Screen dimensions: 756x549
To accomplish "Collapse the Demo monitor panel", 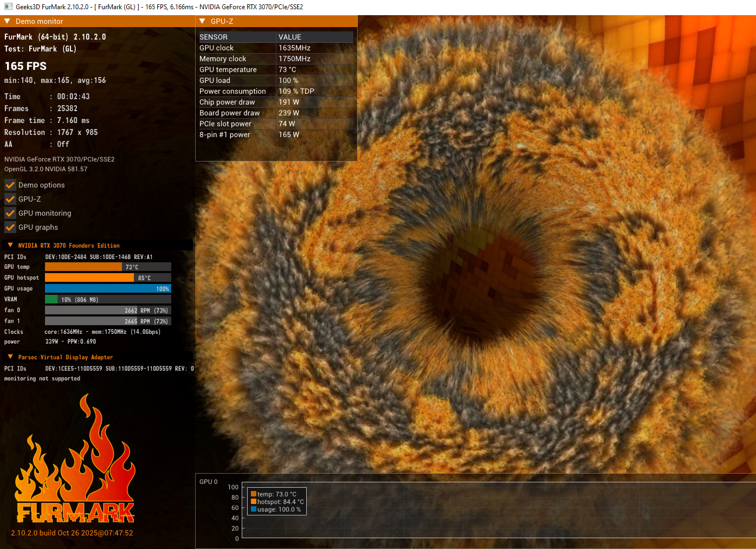I will (x=7, y=21).
